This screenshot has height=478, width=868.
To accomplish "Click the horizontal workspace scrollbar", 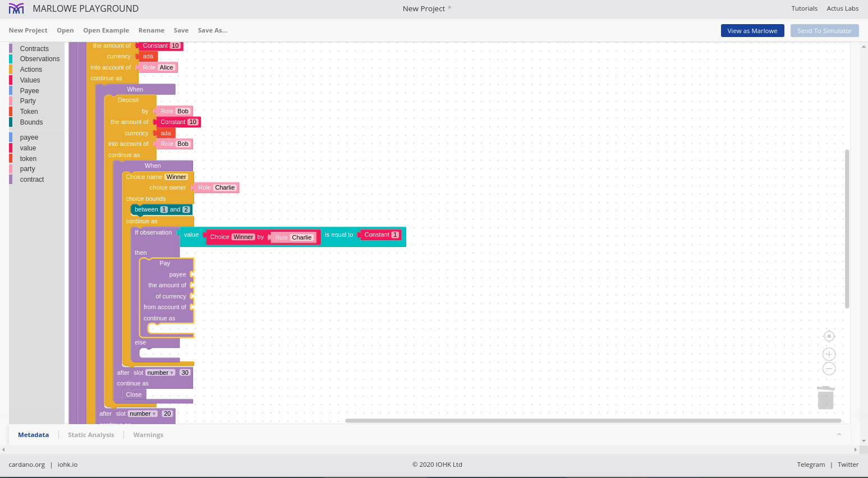I will pos(593,420).
